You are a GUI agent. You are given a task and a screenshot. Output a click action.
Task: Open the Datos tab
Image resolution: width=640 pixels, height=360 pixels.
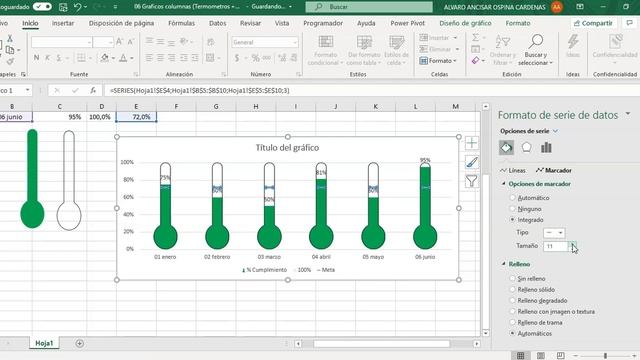(218, 23)
